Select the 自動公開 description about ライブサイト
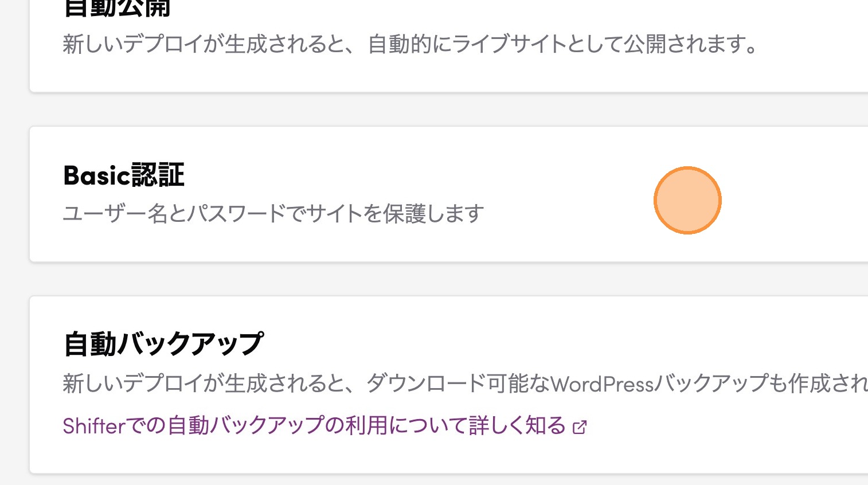 tap(410, 44)
